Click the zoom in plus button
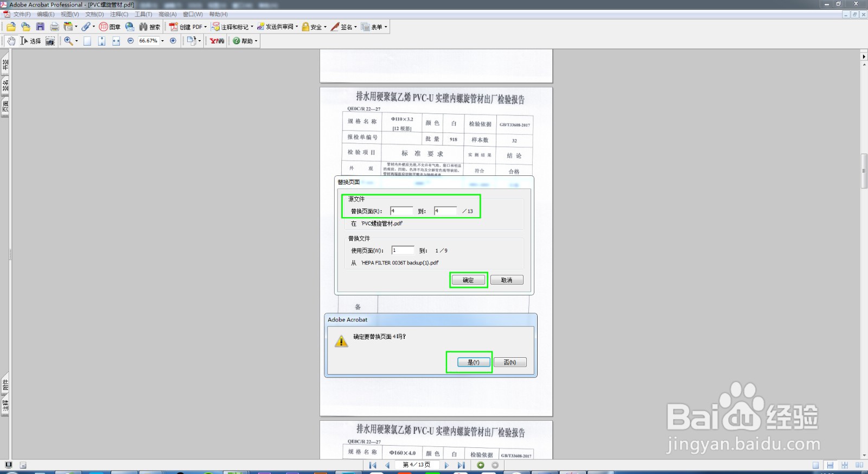This screenshot has height=474, width=868. [x=173, y=41]
